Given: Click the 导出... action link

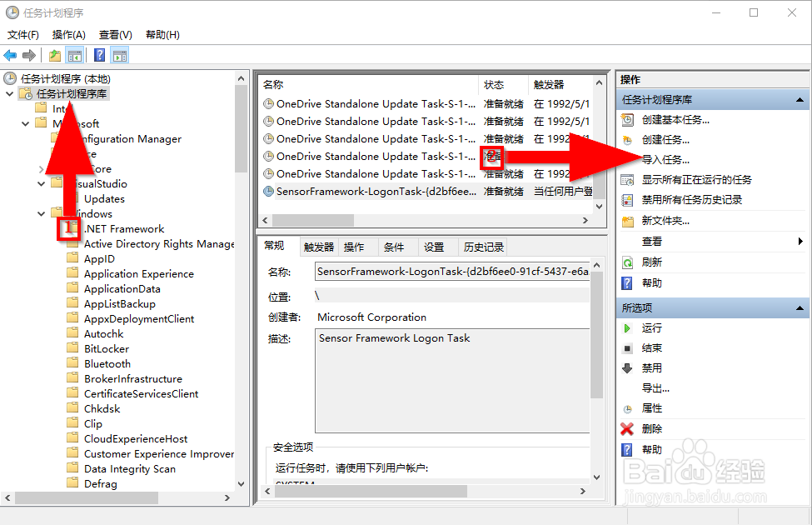Looking at the screenshot, I should tap(655, 388).
